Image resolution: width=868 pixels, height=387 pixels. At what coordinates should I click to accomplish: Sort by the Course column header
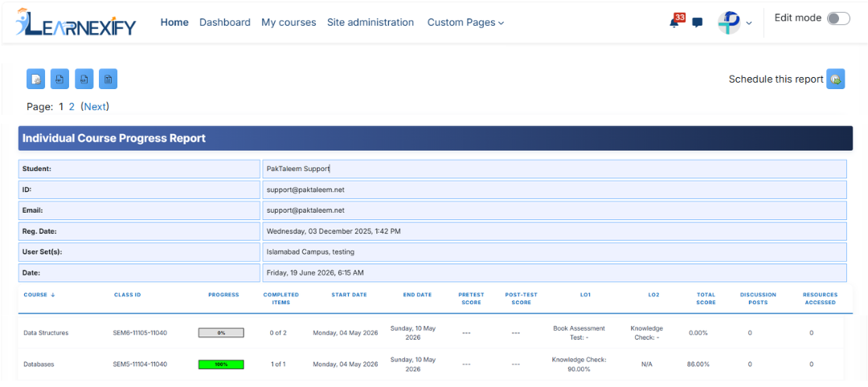39,295
